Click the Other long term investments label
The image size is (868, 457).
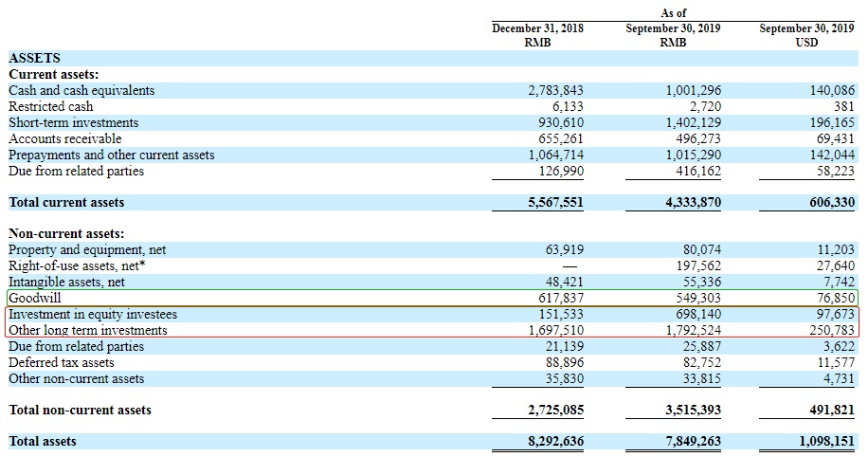pos(88,330)
